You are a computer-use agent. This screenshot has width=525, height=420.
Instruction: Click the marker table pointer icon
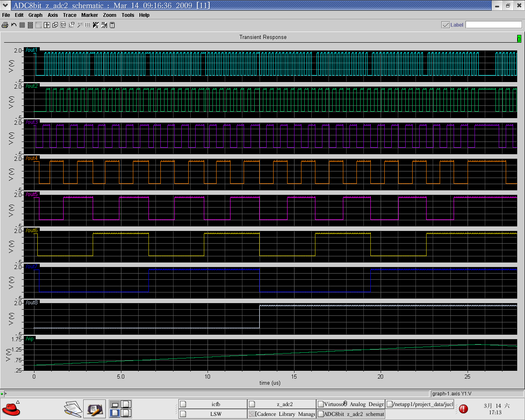pos(80,25)
